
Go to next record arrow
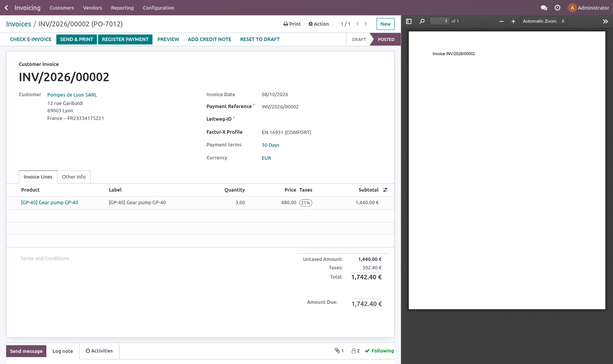(x=366, y=24)
